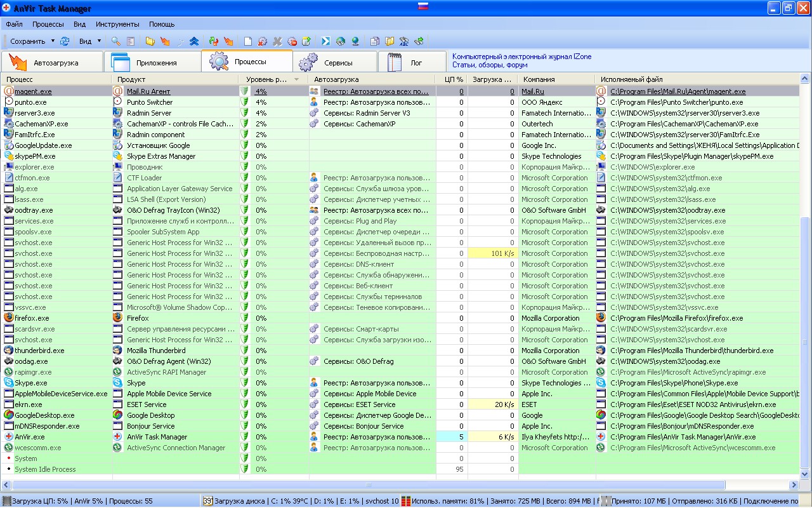Screen dimensions: 812x508
Task: Switch to the Сервисы tab
Action: [334, 62]
